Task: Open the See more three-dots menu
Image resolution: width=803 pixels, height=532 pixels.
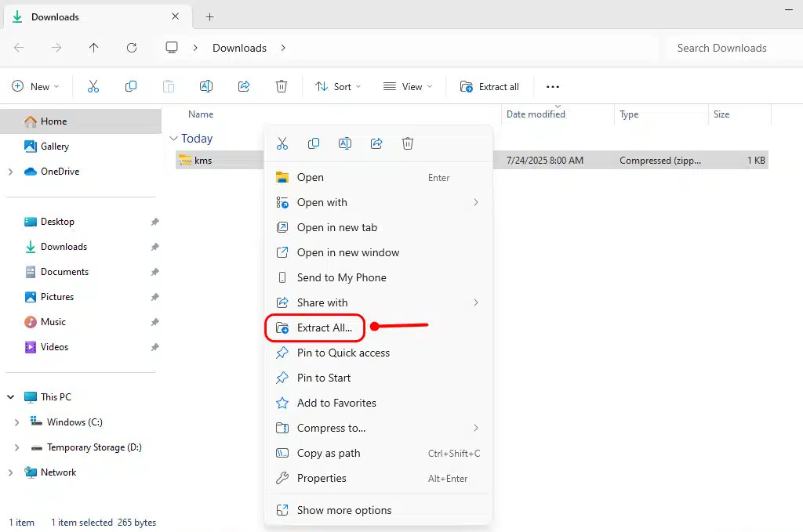Action: click(x=553, y=87)
